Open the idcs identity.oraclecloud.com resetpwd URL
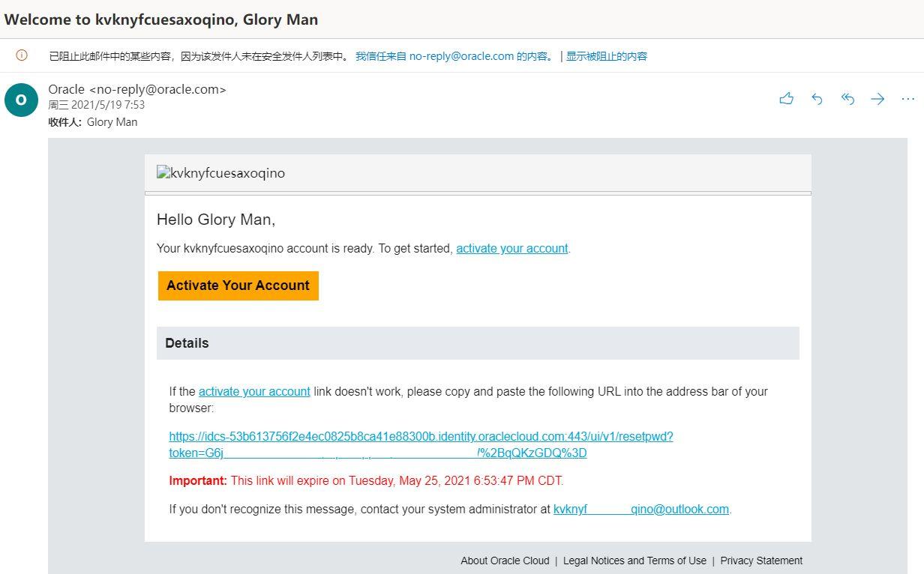924x574 pixels. (421, 444)
